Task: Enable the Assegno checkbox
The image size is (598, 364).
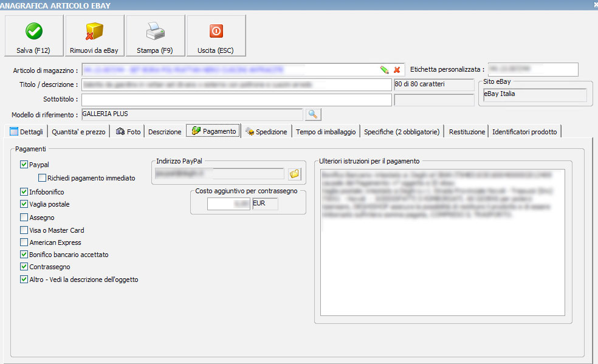Action: [x=24, y=218]
